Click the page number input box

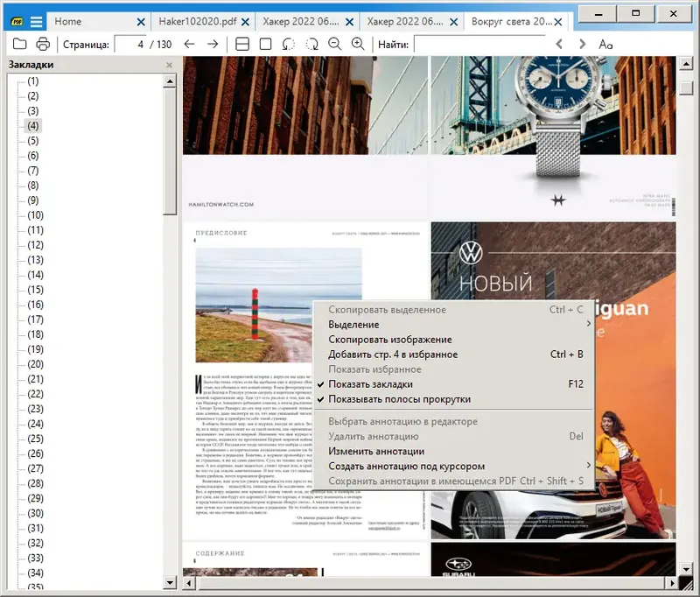(129, 44)
